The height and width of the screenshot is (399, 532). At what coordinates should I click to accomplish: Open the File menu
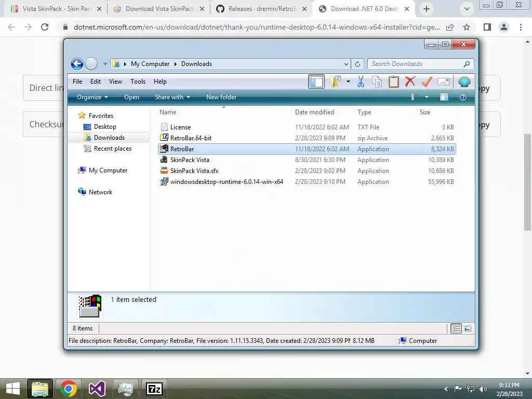point(77,82)
